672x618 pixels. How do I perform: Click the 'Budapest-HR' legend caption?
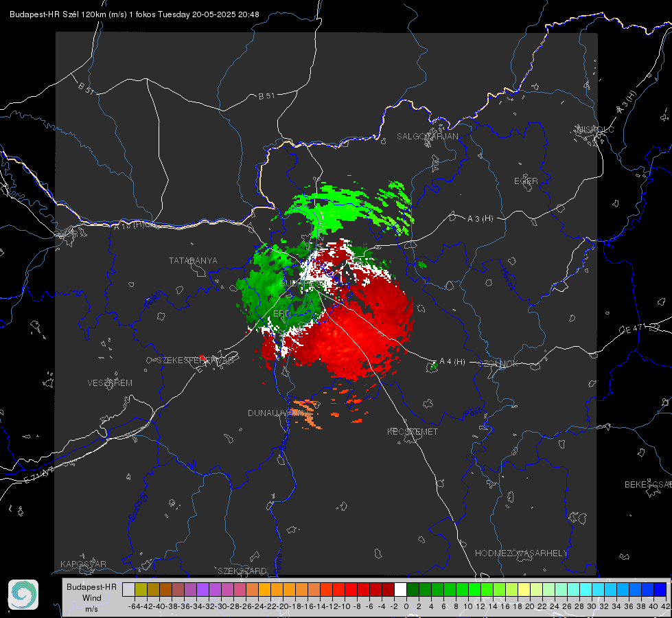91,586
